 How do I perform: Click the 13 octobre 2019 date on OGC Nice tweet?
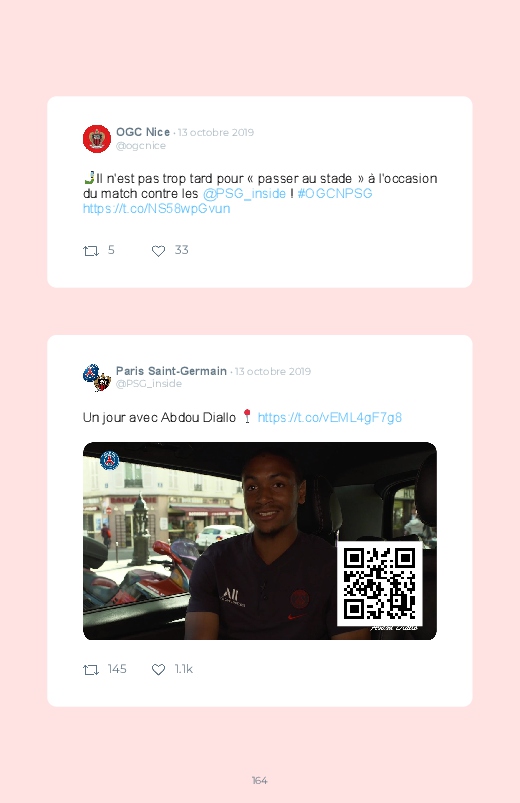pos(216,132)
